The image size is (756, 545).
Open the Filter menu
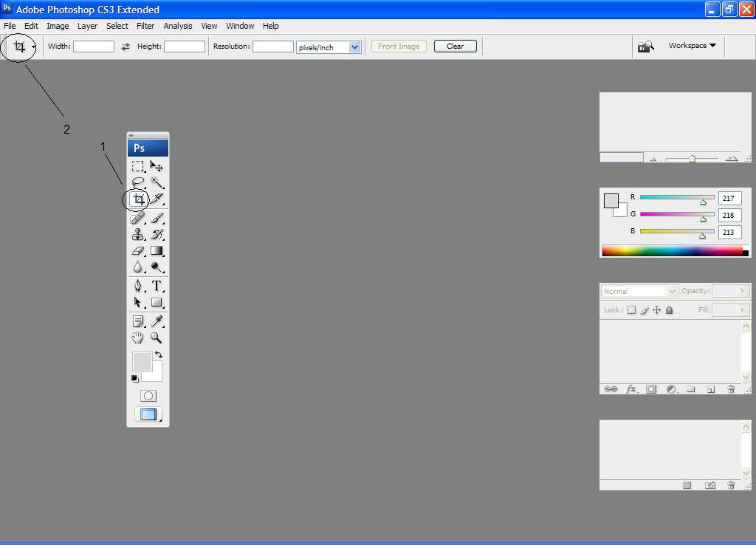(145, 26)
